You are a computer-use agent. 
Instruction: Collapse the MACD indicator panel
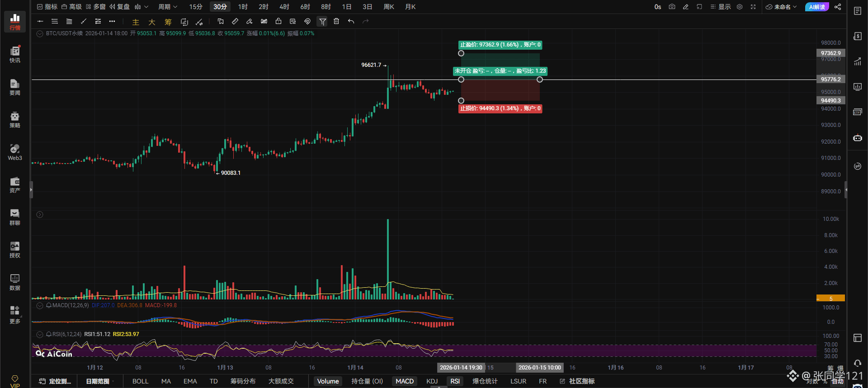click(40, 305)
